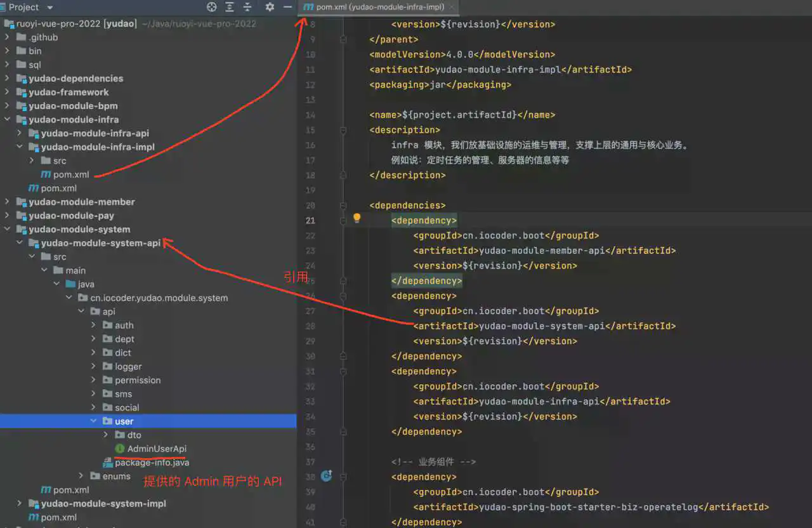The height and width of the screenshot is (528, 812).
Task: Collapse the yudao-module-infra tree node
Action: pyautogui.click(x=7, y=120)
